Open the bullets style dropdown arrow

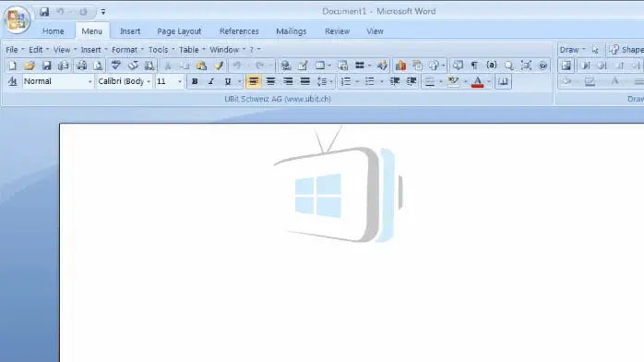[x=382, y=82]
